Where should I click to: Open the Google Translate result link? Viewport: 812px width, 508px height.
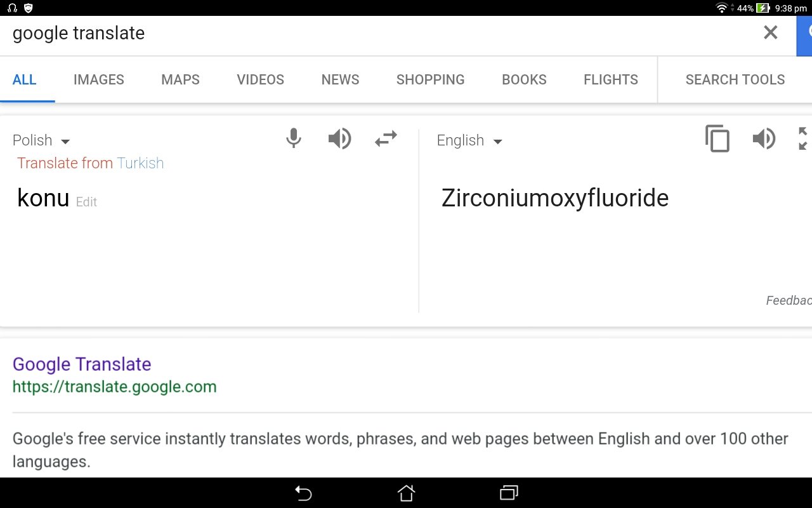pos(82,364)
